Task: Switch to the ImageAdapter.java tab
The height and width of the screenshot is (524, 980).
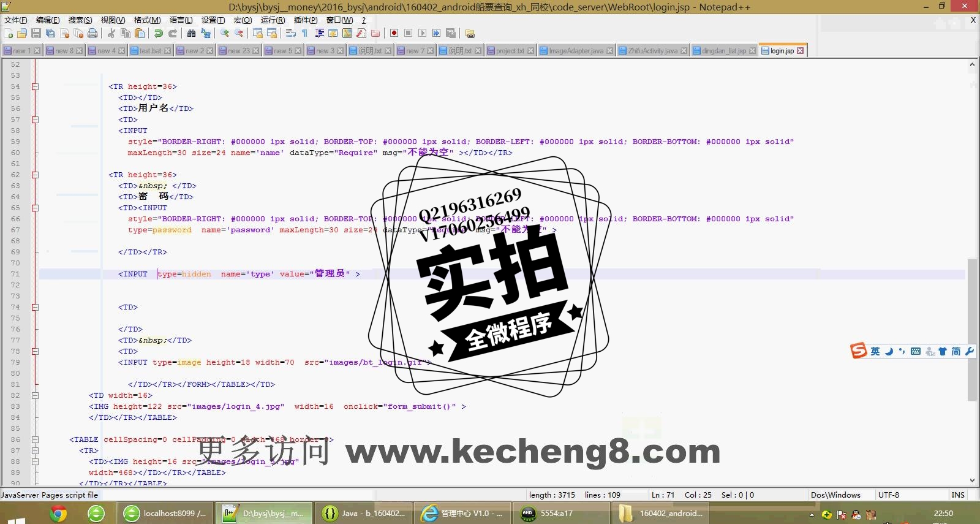Action: pos(576,51)
